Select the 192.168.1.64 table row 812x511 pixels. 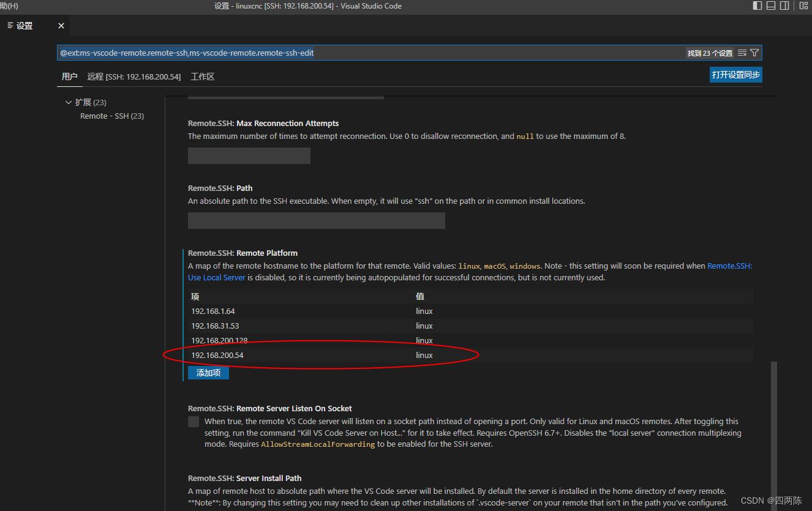[x=470, y=311]
